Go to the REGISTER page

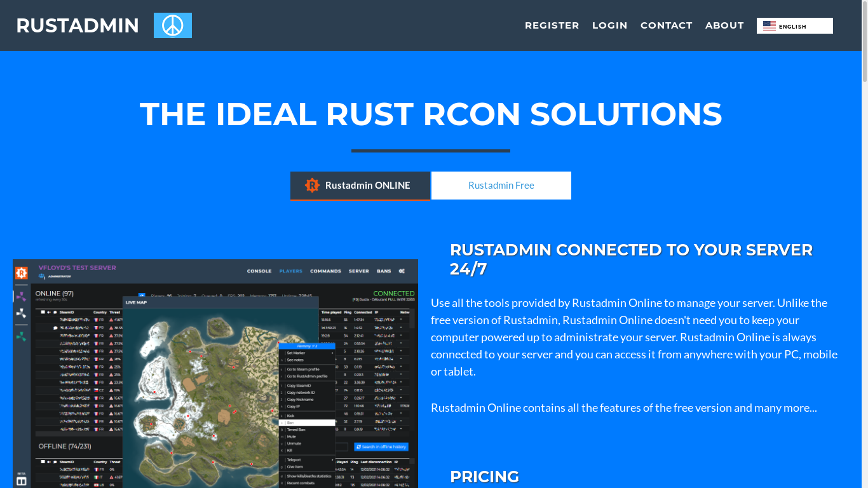552,25
